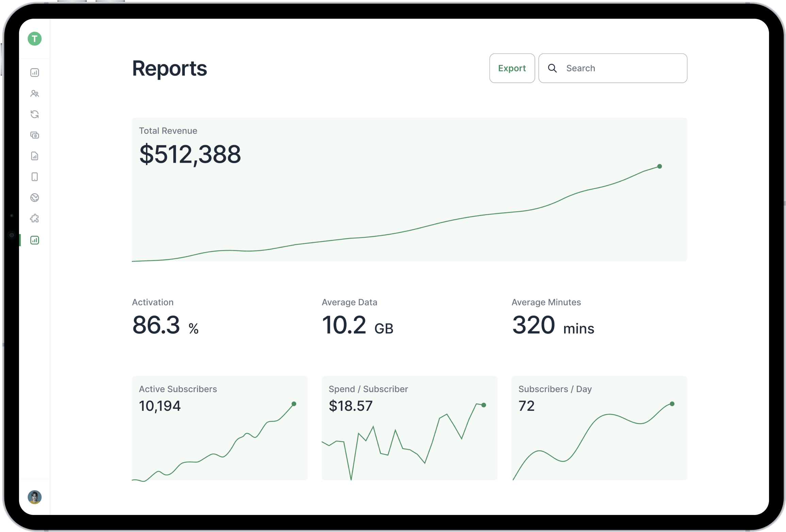Click the globe icon in sidebar
The image size is (786, 532).
35,198
